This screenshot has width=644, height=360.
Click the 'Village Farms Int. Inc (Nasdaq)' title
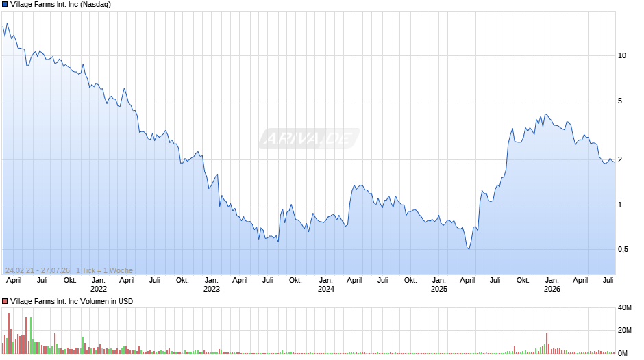point(60,5)
